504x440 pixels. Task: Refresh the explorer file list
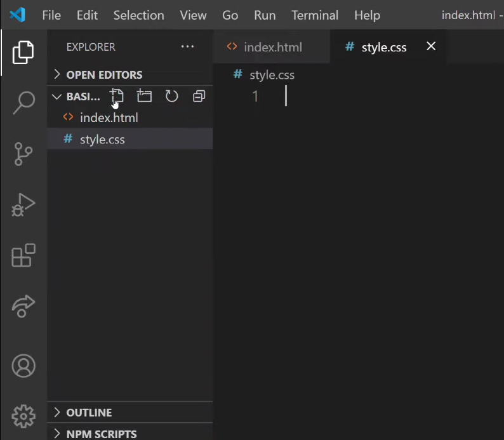(x=171, y=96)
